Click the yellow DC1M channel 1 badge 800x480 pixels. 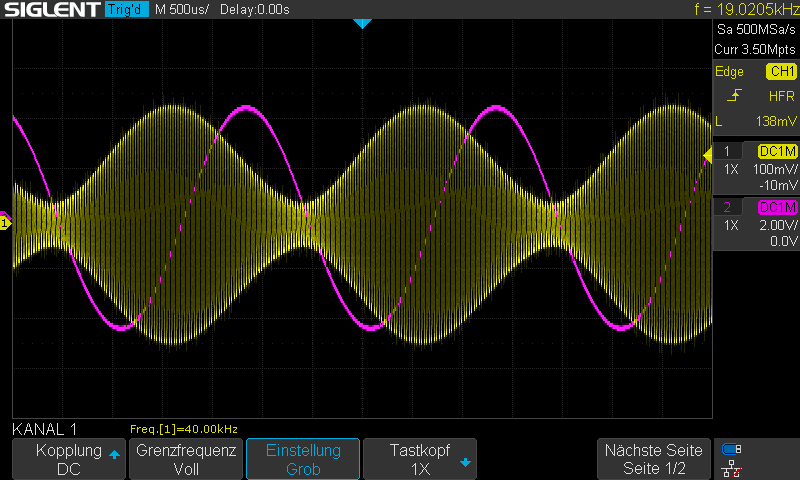777,152
